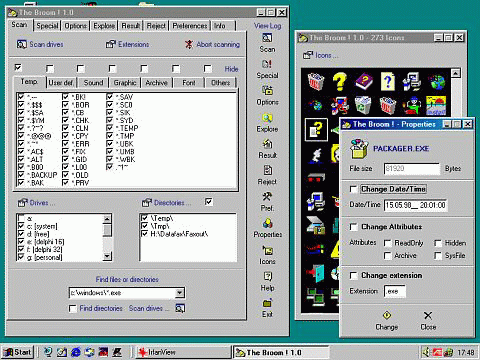Open the Special sidebar icon
This screenshot has width=480, height=360.
pos(267,64)
